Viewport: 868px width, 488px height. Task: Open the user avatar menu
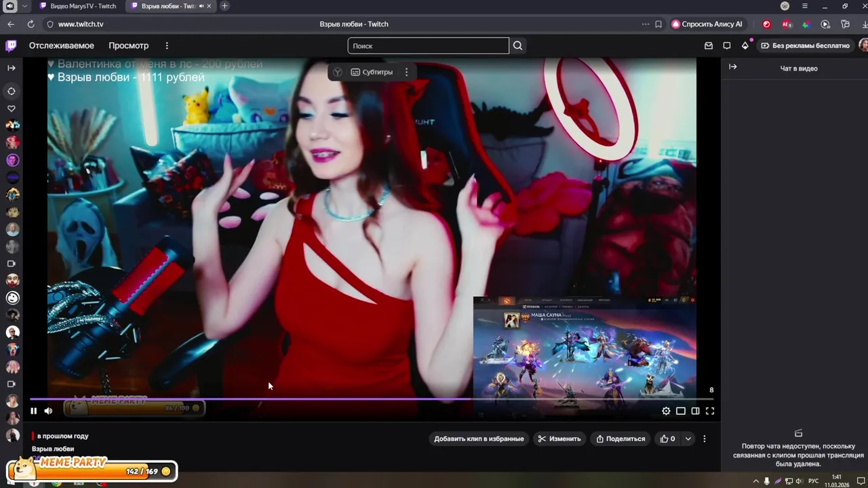point(863,45)
